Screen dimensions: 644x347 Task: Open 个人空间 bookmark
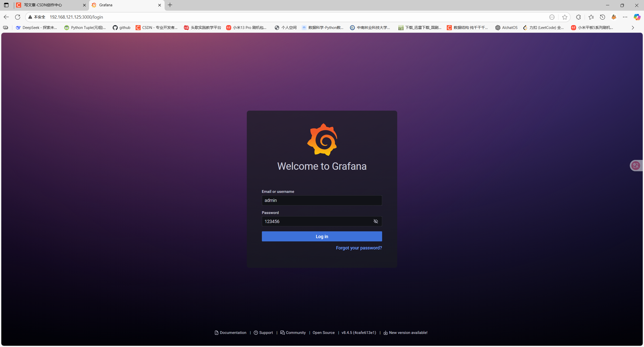pos(286,28)
